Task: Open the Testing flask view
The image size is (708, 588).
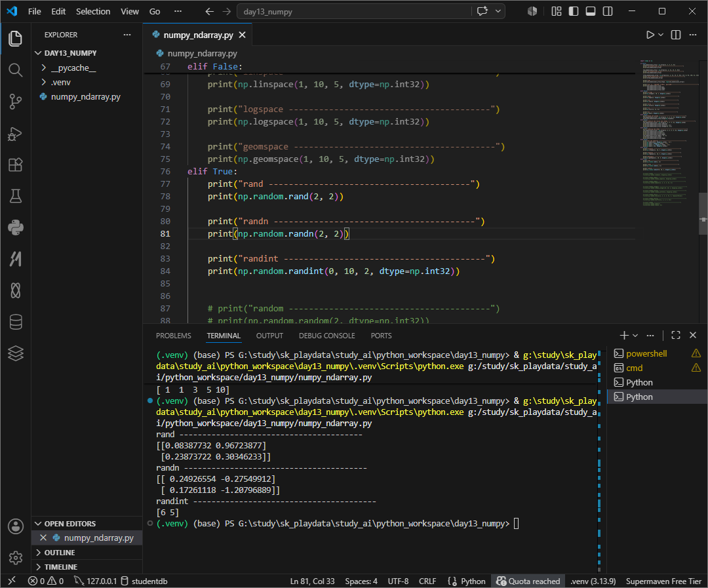Action: (15, 196)
